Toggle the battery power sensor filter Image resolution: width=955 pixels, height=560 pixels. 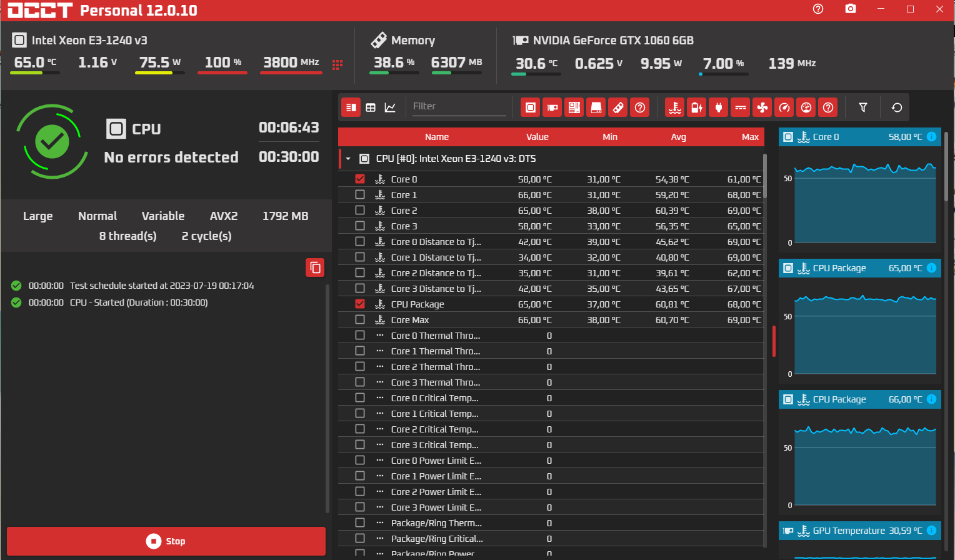(696, 107)
